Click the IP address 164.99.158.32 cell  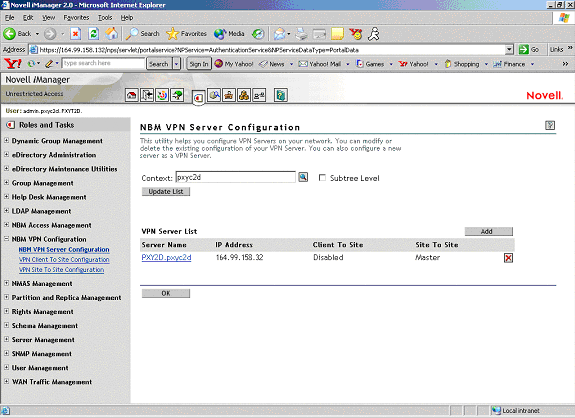239,257
